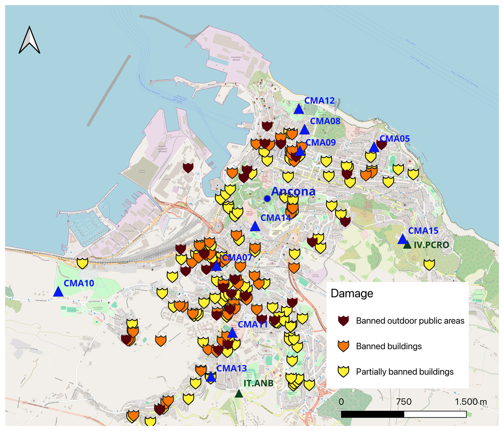Click the blue Ancona city center dot
The width and height of the screenshot is (504, 431).
click(267, 199)
